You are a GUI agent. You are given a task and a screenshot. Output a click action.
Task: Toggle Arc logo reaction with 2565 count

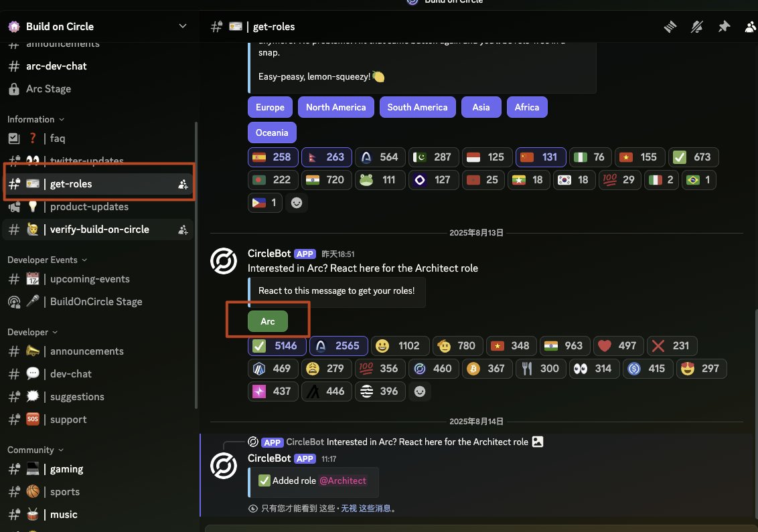tap(338, 346)
